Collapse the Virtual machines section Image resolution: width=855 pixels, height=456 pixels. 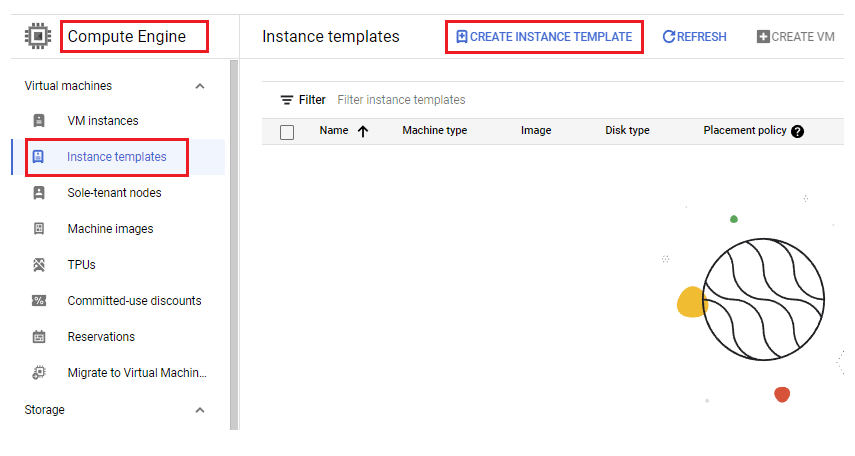coord(200,86)
